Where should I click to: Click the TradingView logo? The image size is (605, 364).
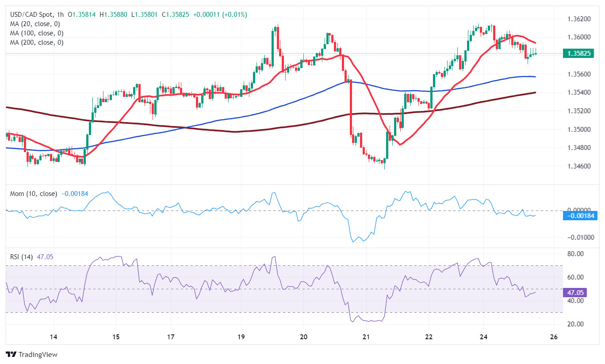pos(31,354)
